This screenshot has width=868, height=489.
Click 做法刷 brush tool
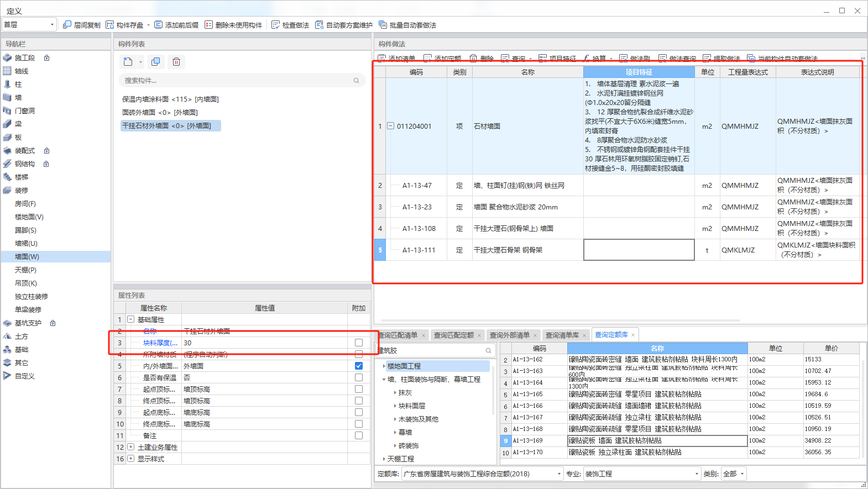coord(635,58)
